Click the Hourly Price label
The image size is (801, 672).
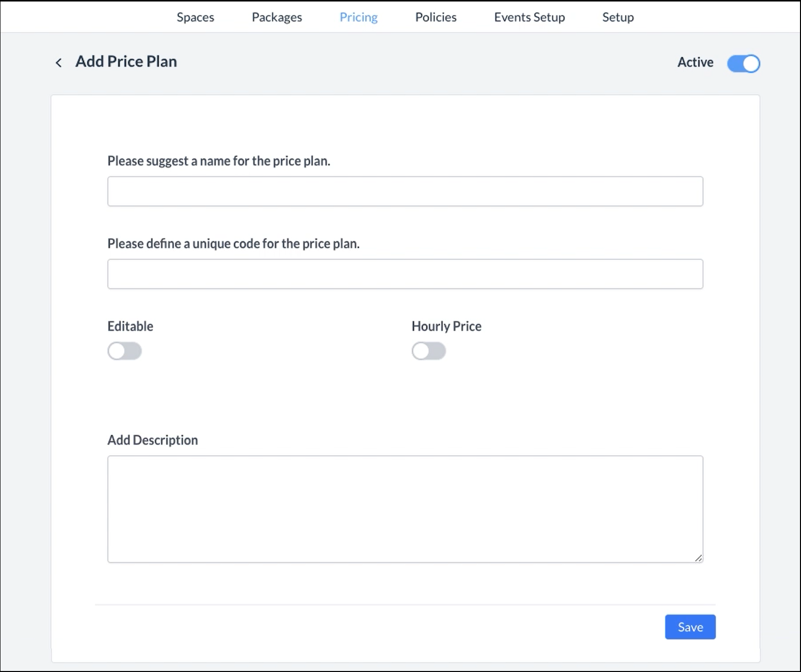tap(446, 326)
